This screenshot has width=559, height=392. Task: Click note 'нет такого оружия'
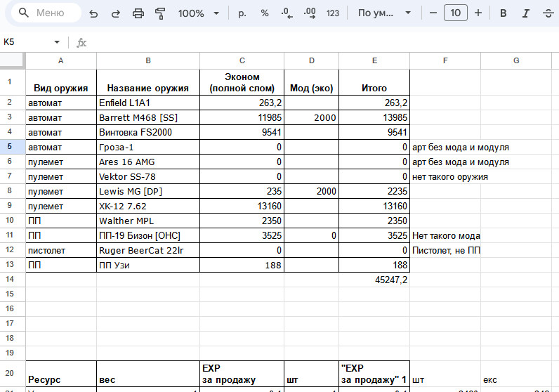point(450,176)
